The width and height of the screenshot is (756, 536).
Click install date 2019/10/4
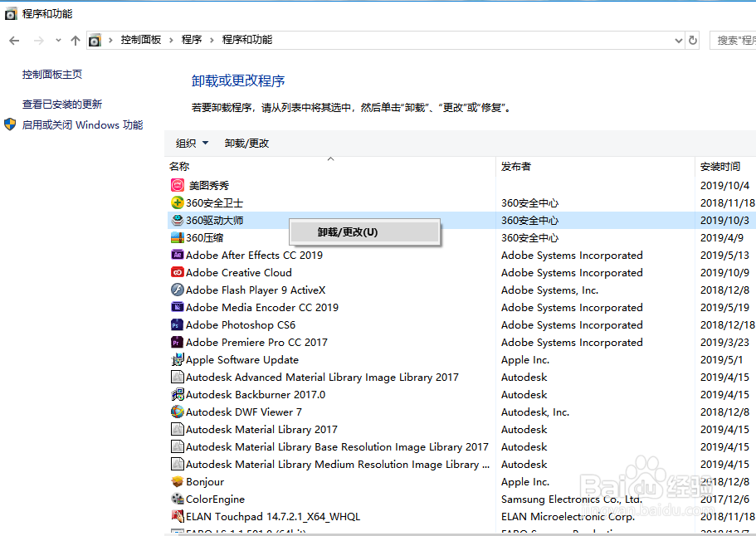click(724, 185)
